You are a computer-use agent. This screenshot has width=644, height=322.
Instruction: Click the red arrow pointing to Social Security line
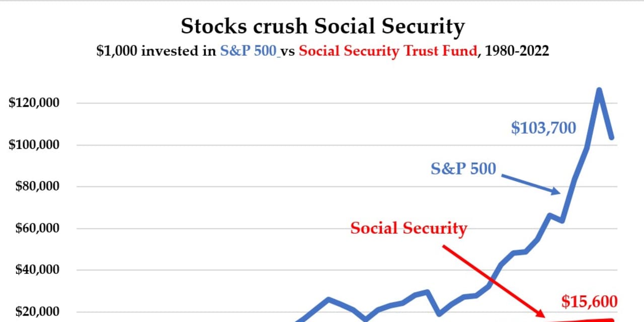(x=493, y=281)
